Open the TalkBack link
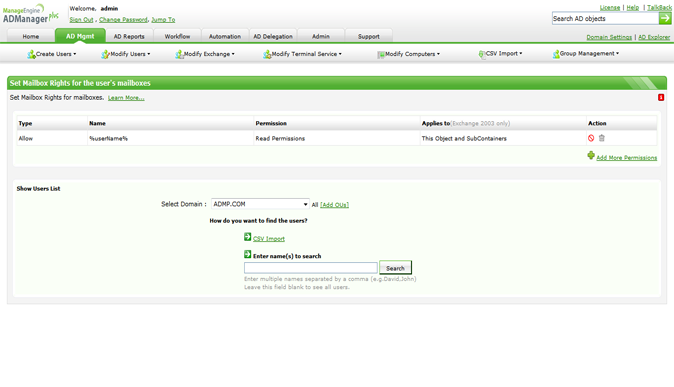Image resolution: width=674 pixels, height=387 pixels. [659, 8]
